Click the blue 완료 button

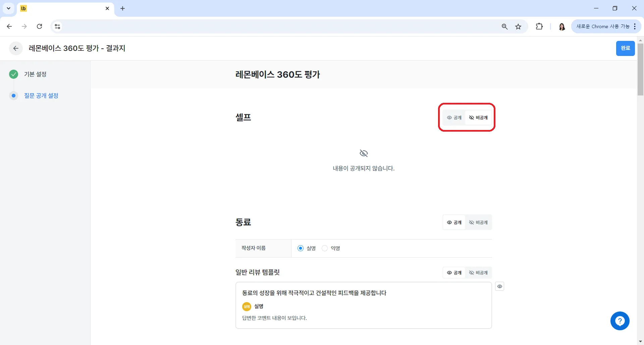(x=625, y=48)
